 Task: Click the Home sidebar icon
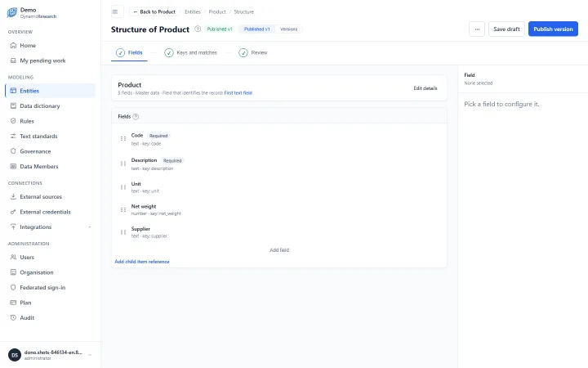pyautogui.click(x=13, y=46)
